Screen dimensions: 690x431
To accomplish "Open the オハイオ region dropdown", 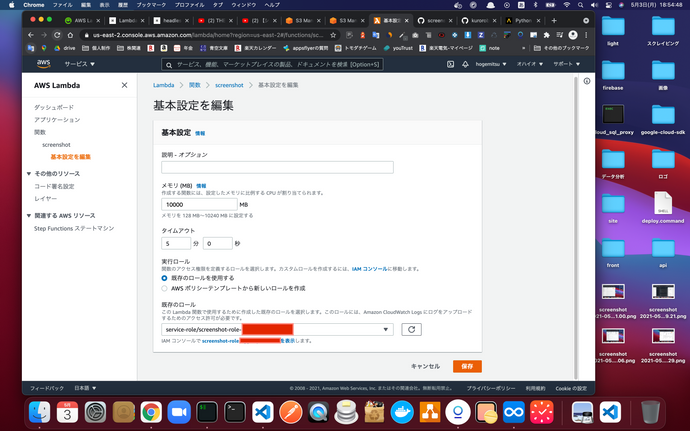I will click(529, 64).
